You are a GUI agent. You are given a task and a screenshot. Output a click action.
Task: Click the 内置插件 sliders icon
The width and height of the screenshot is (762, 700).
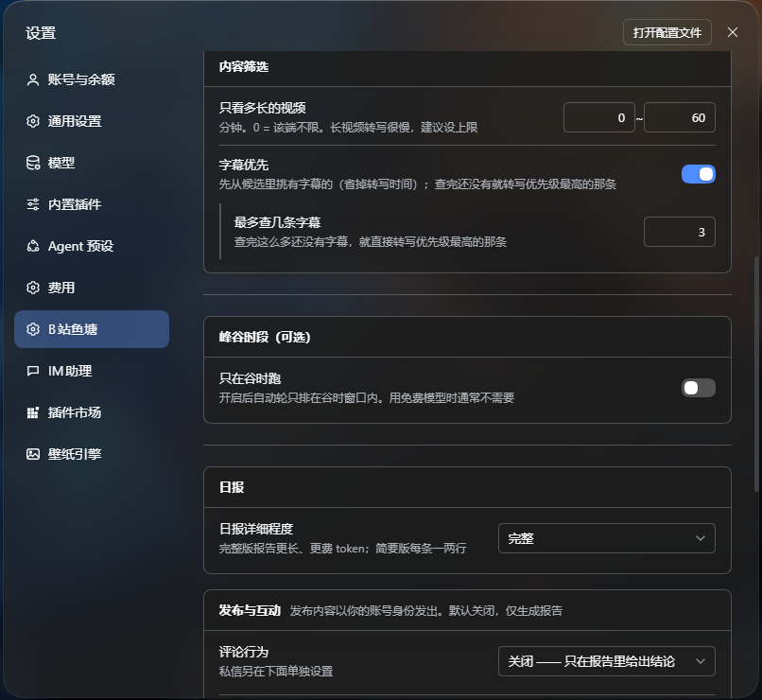(32, 204)
